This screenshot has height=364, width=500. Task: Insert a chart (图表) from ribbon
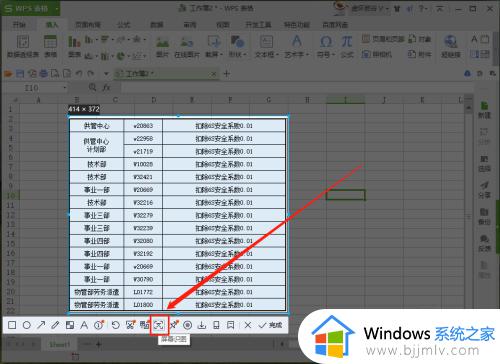click(x=74, y=47)
